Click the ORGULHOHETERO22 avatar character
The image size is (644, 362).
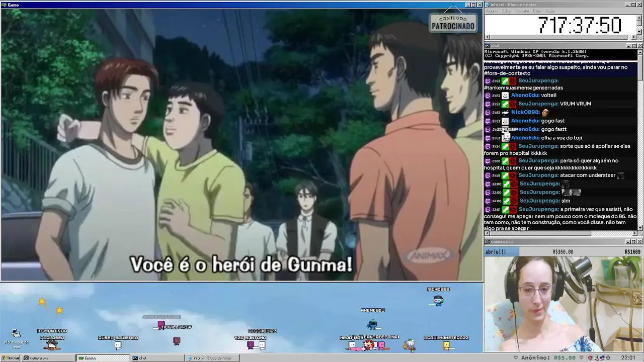(x=446, y=345)
